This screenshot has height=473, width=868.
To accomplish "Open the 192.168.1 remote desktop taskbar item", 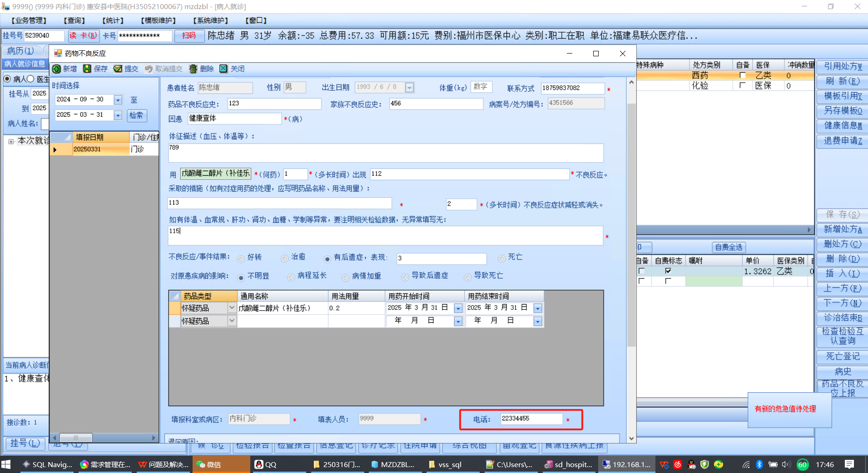I will point(626,464).
